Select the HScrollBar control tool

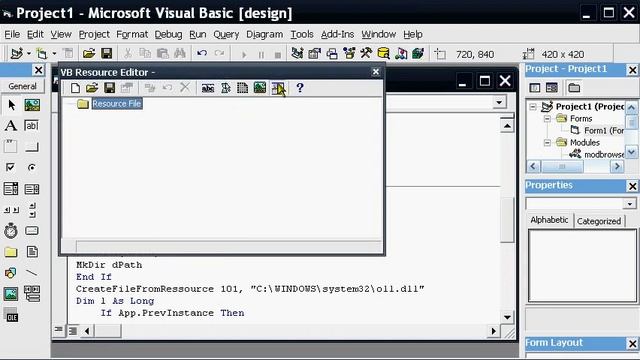click(11, 210)
